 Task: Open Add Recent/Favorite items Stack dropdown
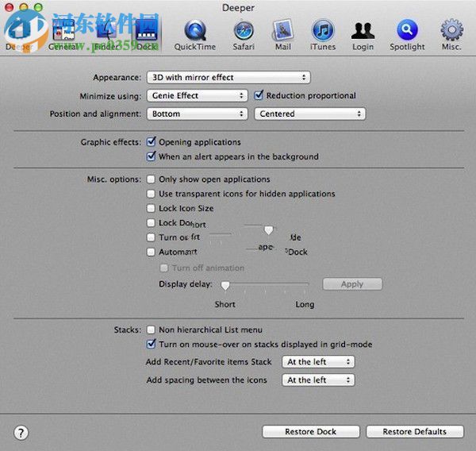318,362
